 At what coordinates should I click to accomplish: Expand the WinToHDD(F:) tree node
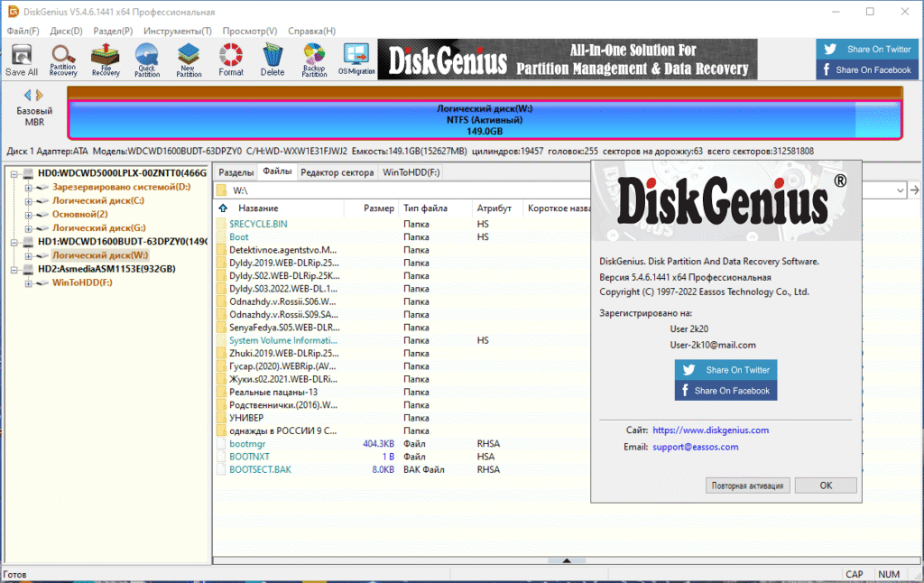pyautogui.click(x=28, y=283)
